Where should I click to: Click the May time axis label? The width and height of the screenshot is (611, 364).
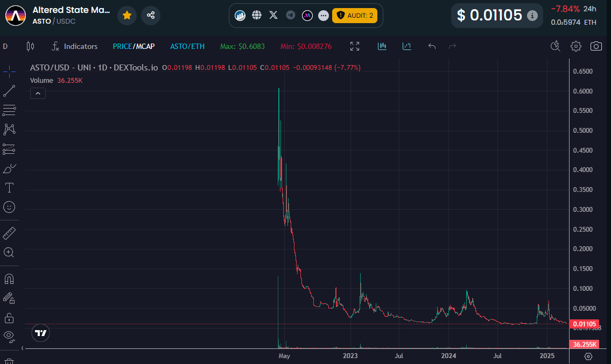coord(284,356)
